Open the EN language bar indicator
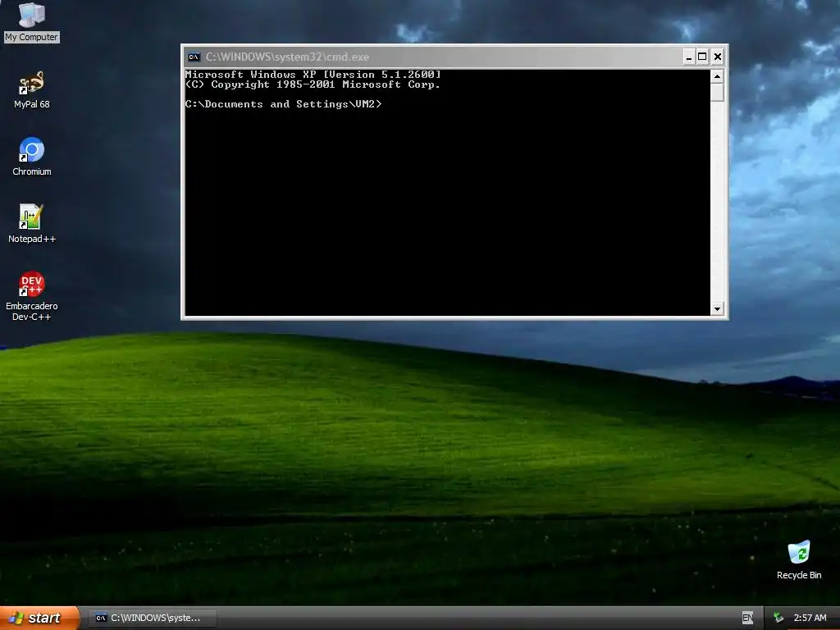Image resolution: width=840 pixels, height=630 pixels. coord(748,618)
